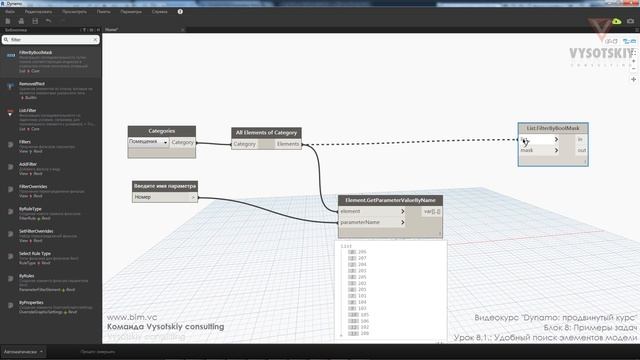Click the RemoveIfNot result icon

click(x=10, y=86)
